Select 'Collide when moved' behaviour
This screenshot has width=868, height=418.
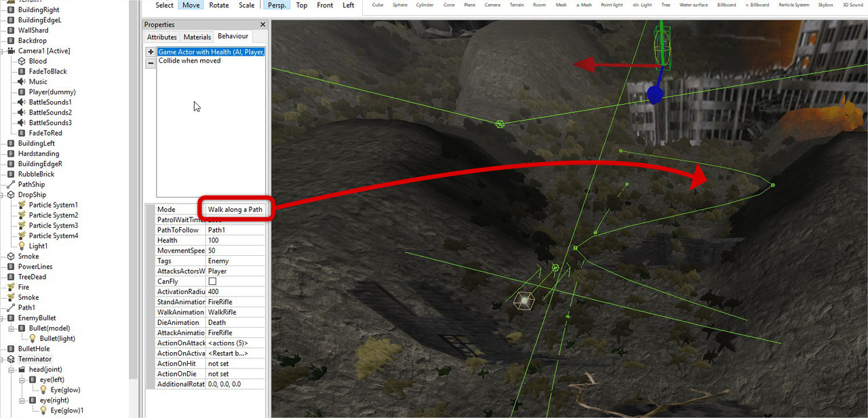[189, 60]
